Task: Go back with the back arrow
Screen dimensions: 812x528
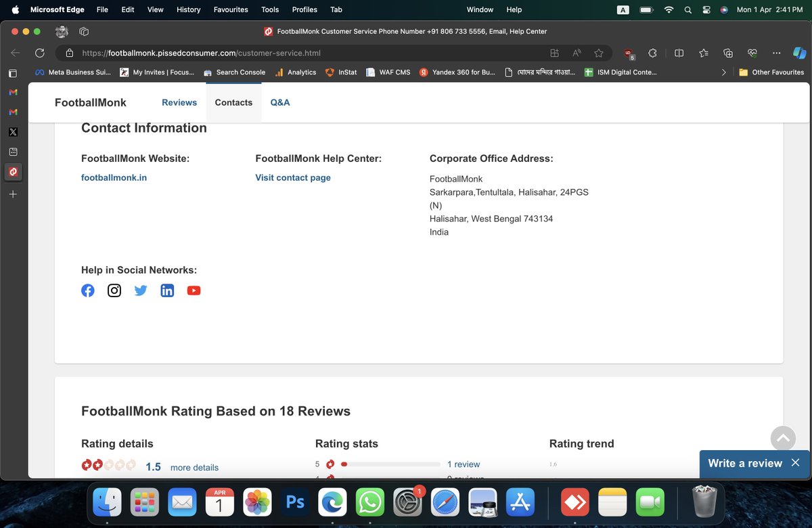Action: (16, 53)
